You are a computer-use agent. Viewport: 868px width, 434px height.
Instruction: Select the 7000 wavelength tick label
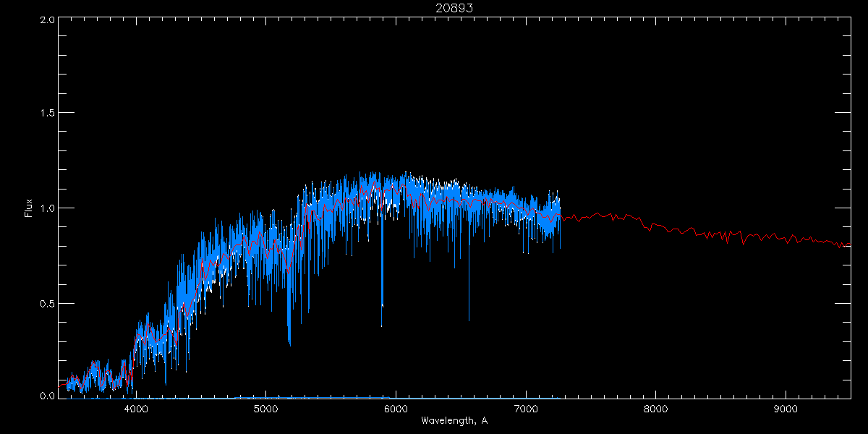point(526,409)
